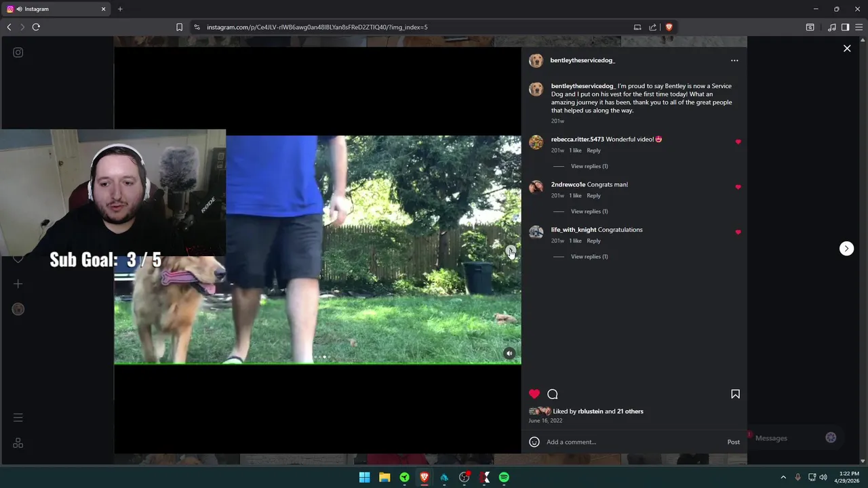This screenshot has width=868, height=488.
Task: Open the Also from Meta icon in sidebar
Action: 18,443
